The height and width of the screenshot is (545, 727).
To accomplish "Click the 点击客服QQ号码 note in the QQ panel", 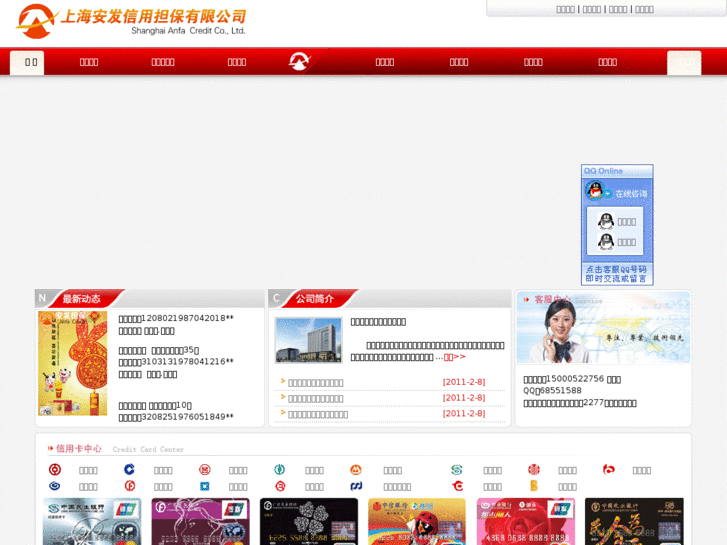I will pos(617,274).
